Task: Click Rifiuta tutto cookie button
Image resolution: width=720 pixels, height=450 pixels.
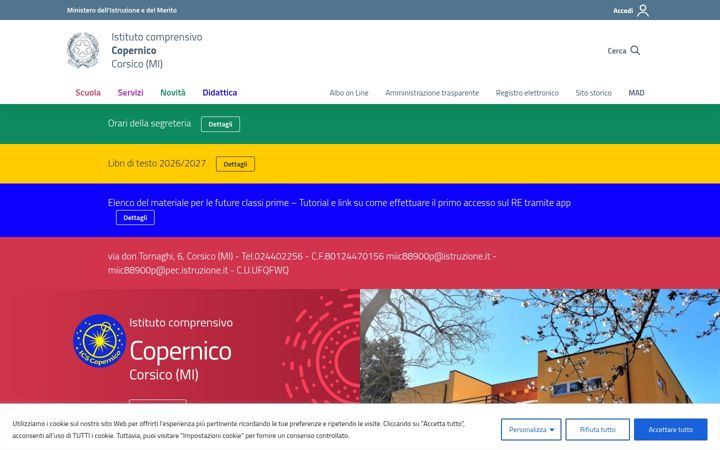Action: coord(597,429)
